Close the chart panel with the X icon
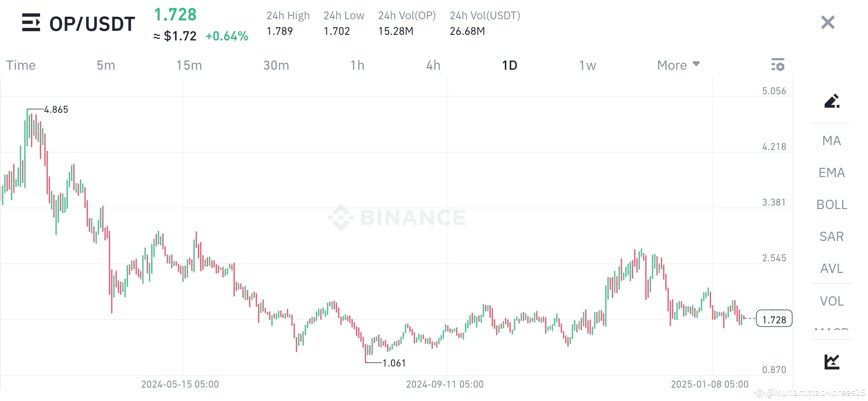 (x=827, y=22)
